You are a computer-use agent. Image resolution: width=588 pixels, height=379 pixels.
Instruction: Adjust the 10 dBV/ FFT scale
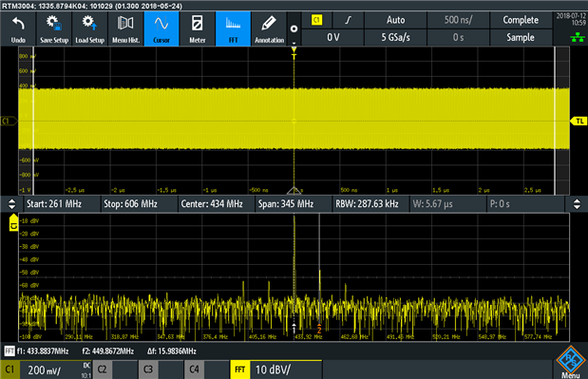coord(286,370)
